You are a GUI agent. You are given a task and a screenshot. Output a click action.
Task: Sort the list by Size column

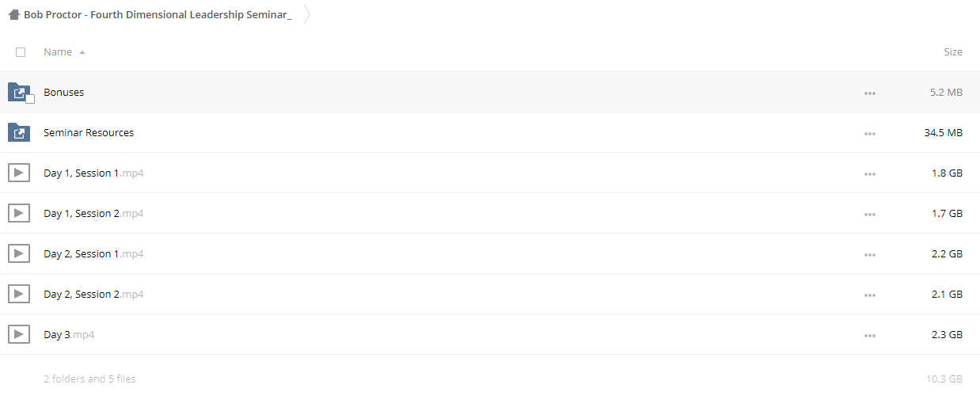point(953,52)
